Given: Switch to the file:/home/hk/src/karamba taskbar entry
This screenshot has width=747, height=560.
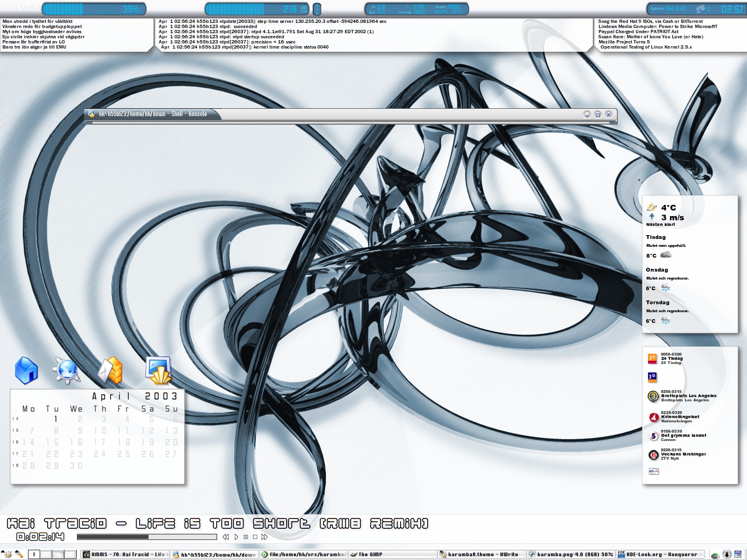Looking at the screenshot, I should [303, 554].
